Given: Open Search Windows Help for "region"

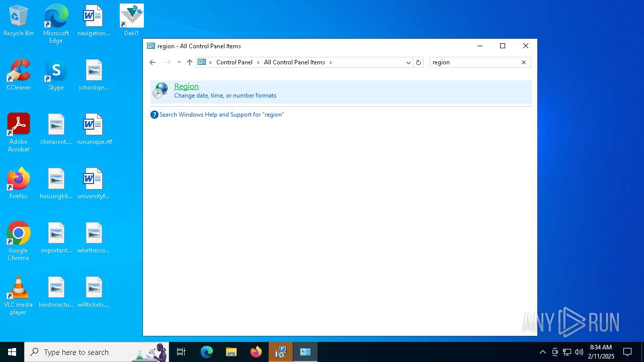Looking at the screenshot, I should 221,115.
